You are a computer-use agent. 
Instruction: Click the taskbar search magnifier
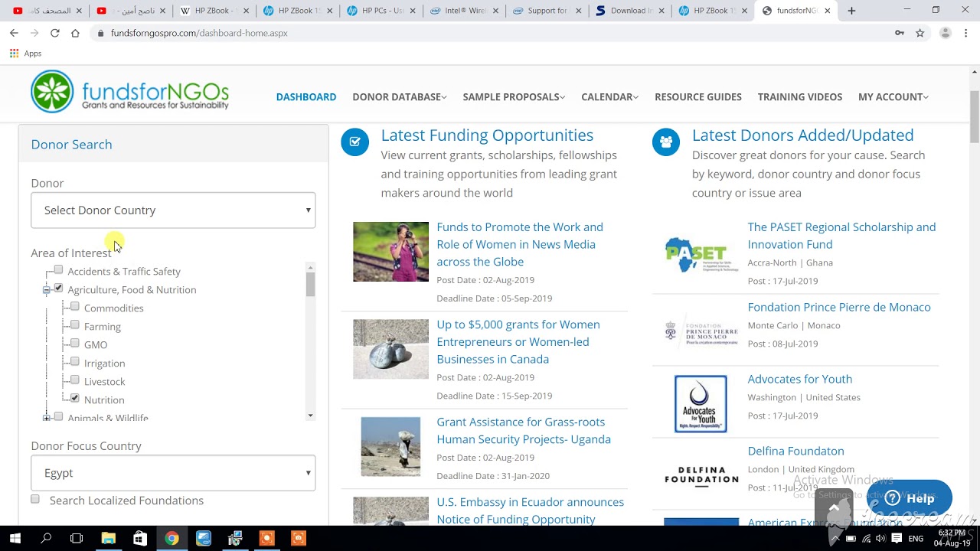click(46, 539)
